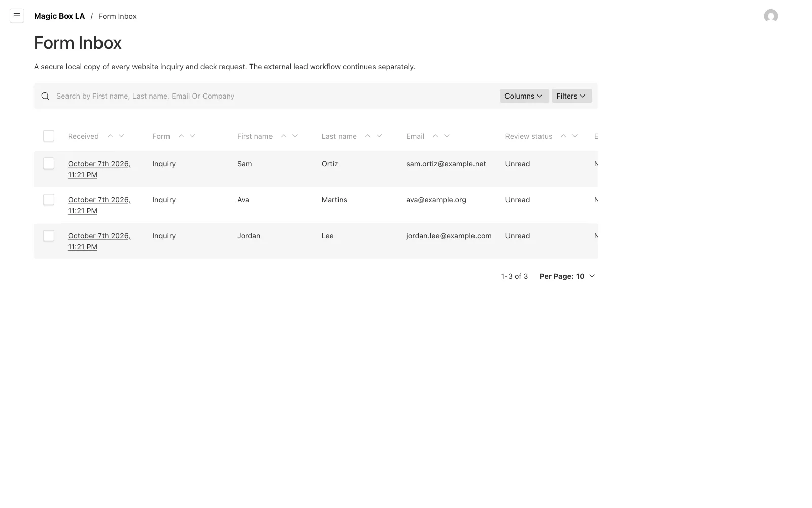Image resolution: width=812 pixels, height=508 pixels.
Task: Sort First name column ascending
Action: tap(284, 136)
